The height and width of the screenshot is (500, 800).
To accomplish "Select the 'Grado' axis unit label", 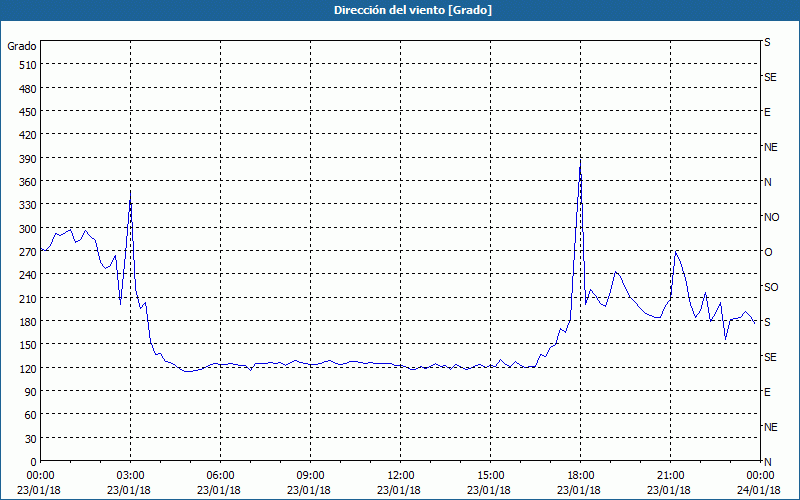I will [x=22, y=46].
